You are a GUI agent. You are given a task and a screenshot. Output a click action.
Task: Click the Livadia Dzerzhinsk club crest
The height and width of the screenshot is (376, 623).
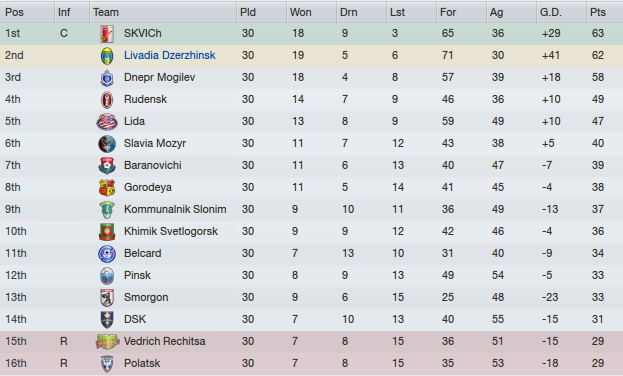[x=107, y=56]
